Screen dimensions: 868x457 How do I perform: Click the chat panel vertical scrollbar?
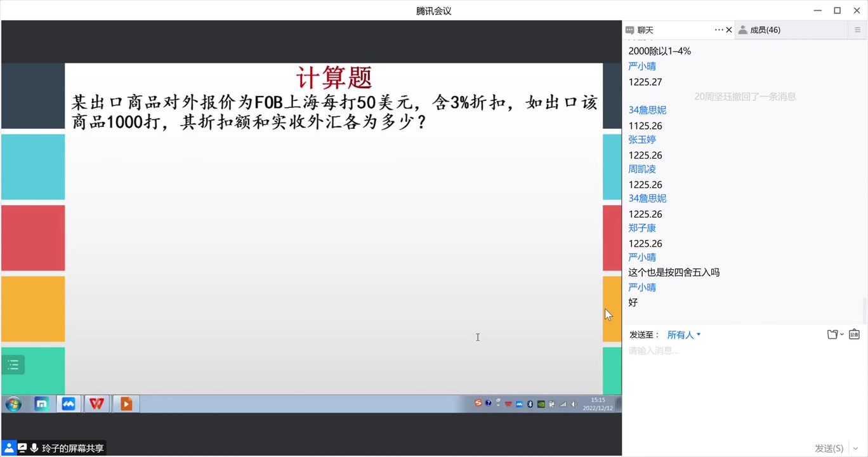[864, 310]
